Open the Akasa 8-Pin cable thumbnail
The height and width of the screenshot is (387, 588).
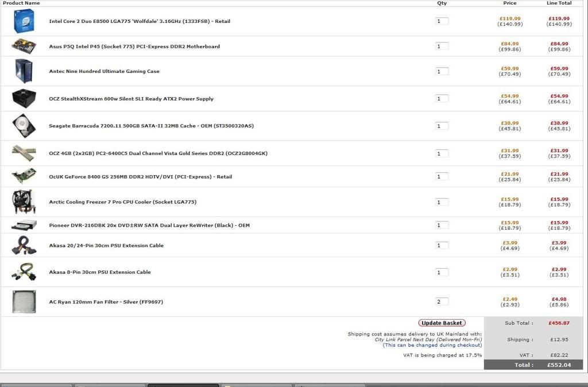[x=24, y=272]
